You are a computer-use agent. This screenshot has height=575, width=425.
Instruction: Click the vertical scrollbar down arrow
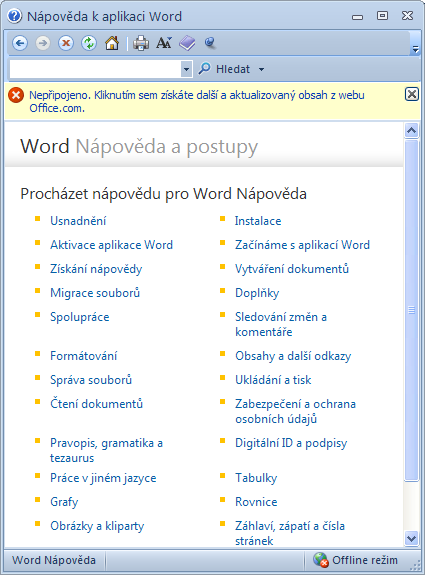pos(411,539)
